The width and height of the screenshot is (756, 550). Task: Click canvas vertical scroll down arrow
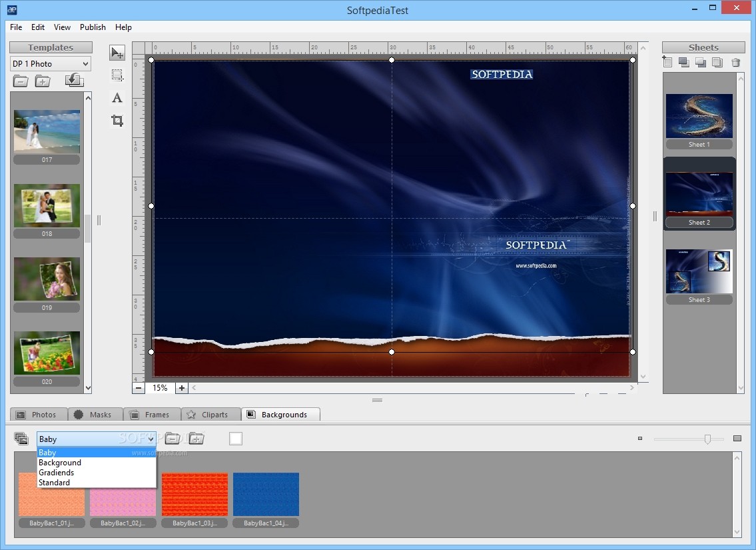[643, 377]
